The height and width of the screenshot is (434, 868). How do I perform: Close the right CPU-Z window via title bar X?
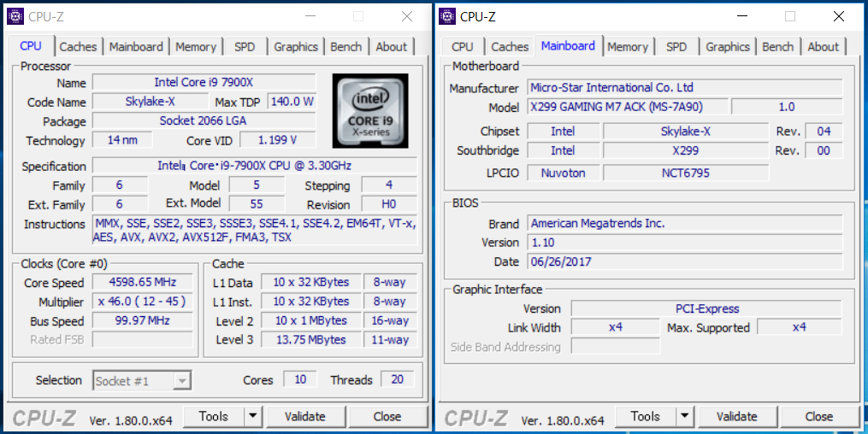coord(839,16)
